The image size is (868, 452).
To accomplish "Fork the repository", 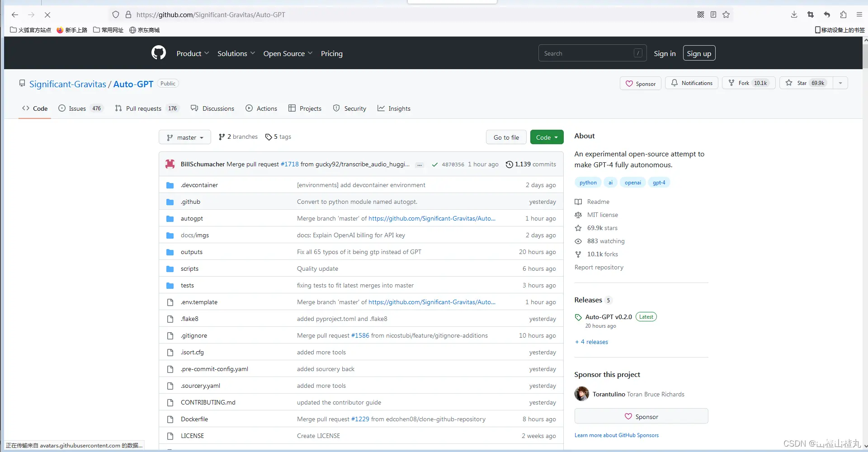I will [749, 83].
